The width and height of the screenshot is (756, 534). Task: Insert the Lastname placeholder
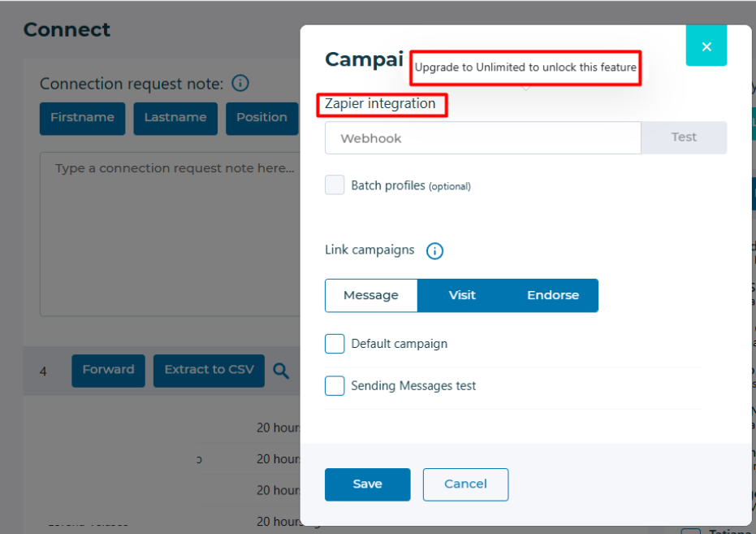point(175,118)
